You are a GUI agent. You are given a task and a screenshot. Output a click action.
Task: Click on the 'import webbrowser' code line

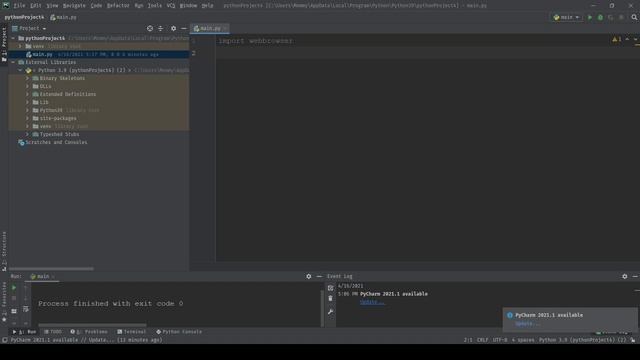256,41
